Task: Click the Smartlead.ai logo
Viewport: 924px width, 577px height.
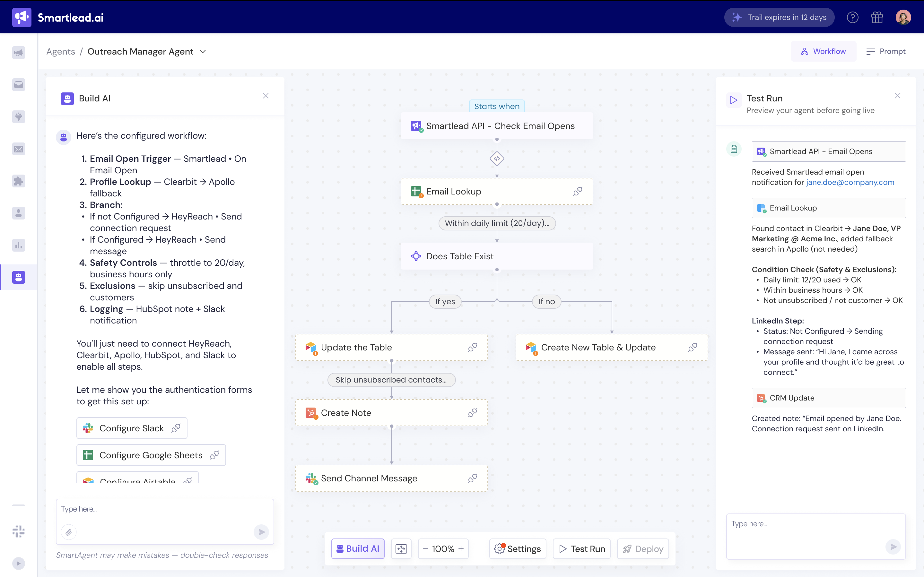Action: pos(58,17)
